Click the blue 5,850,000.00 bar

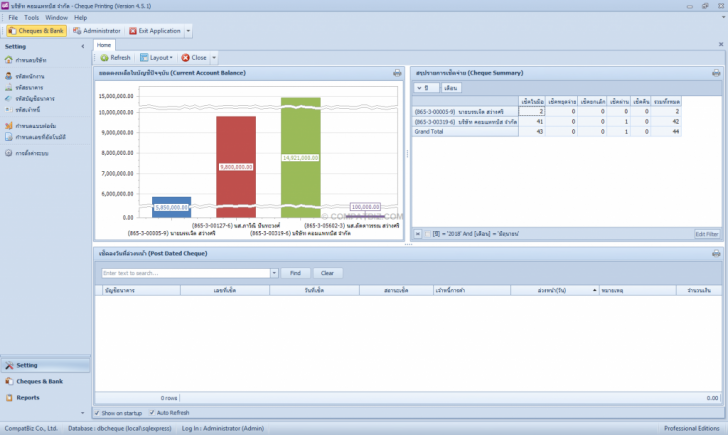point(171,207)
